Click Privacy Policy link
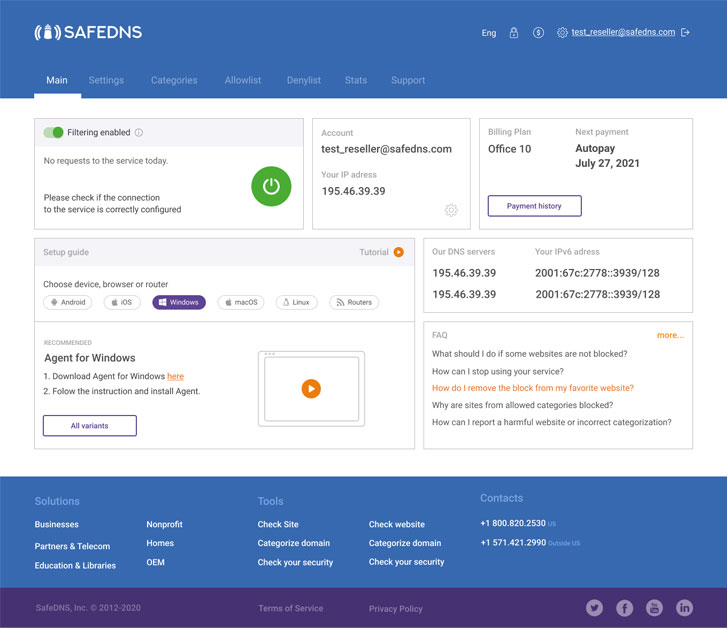The width and height of the screenshot is (728, 628). (396, 609)
